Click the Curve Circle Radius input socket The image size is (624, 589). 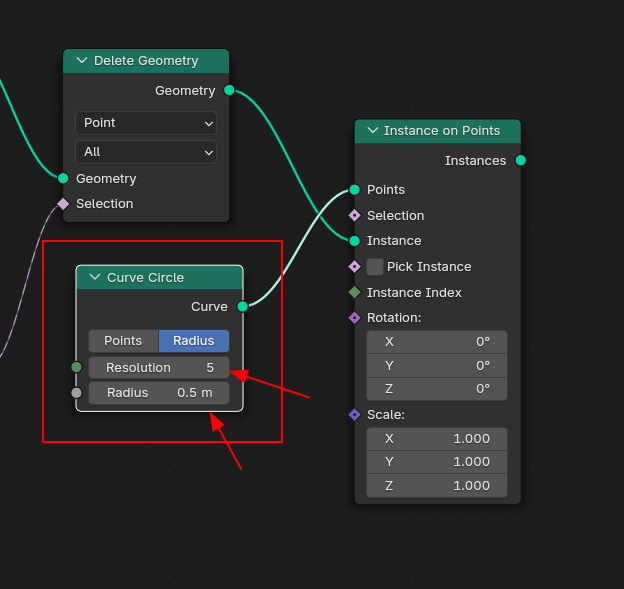(76, 393)
